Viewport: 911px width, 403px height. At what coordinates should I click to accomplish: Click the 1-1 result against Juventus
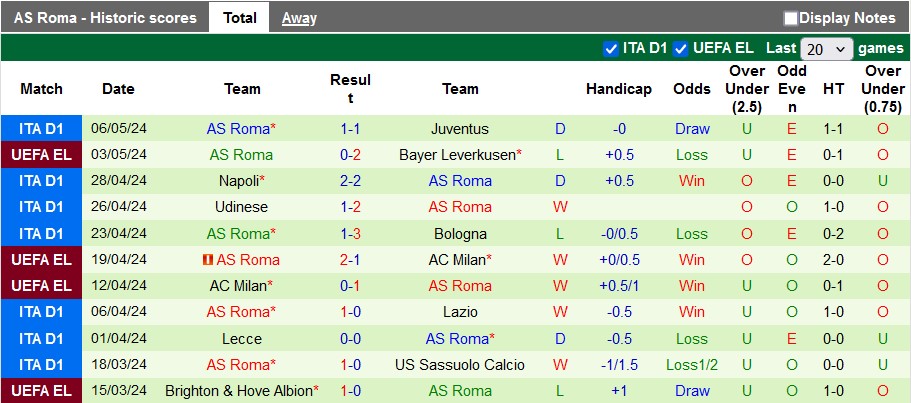350,129
